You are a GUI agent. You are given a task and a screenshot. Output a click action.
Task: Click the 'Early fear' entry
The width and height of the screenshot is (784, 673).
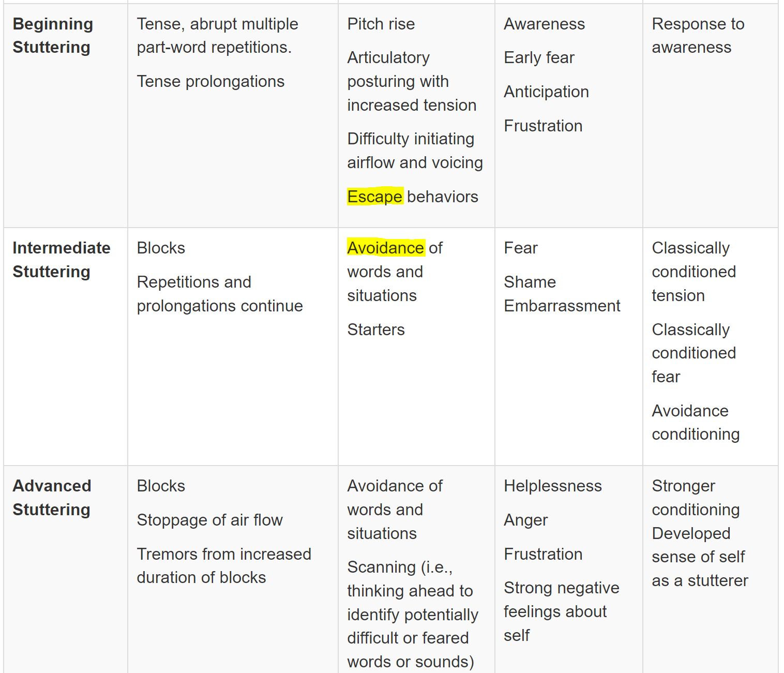tap(539, 57)
